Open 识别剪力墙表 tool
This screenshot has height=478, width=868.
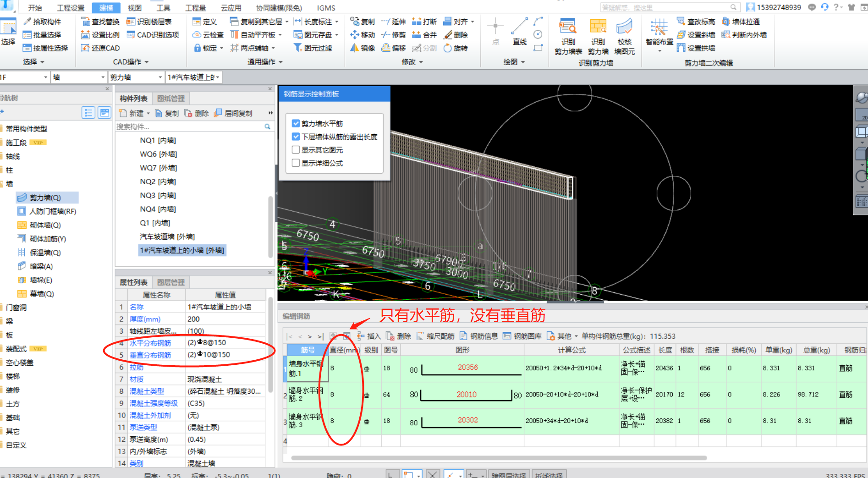(x=568, y=37)
